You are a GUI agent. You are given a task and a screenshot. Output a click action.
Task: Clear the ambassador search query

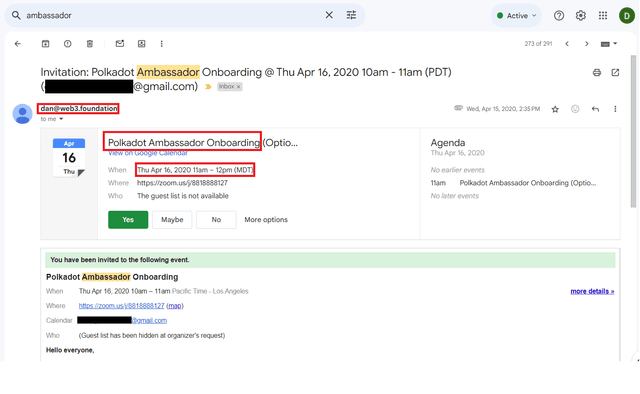click(x=329, y=15)
